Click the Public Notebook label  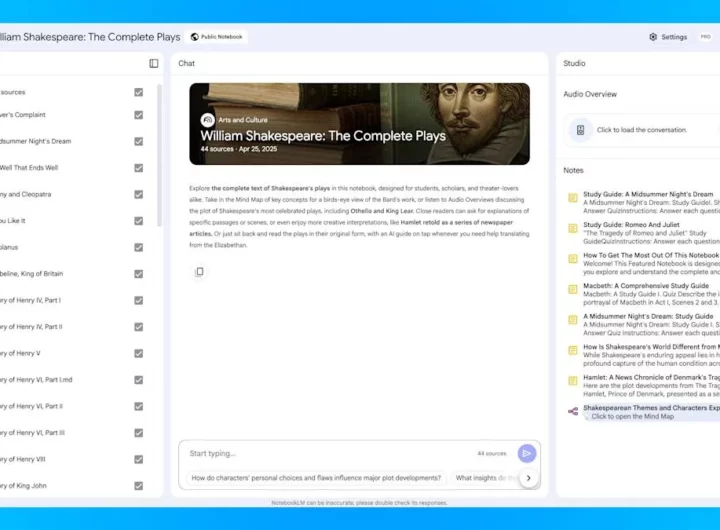coord(221,37)
